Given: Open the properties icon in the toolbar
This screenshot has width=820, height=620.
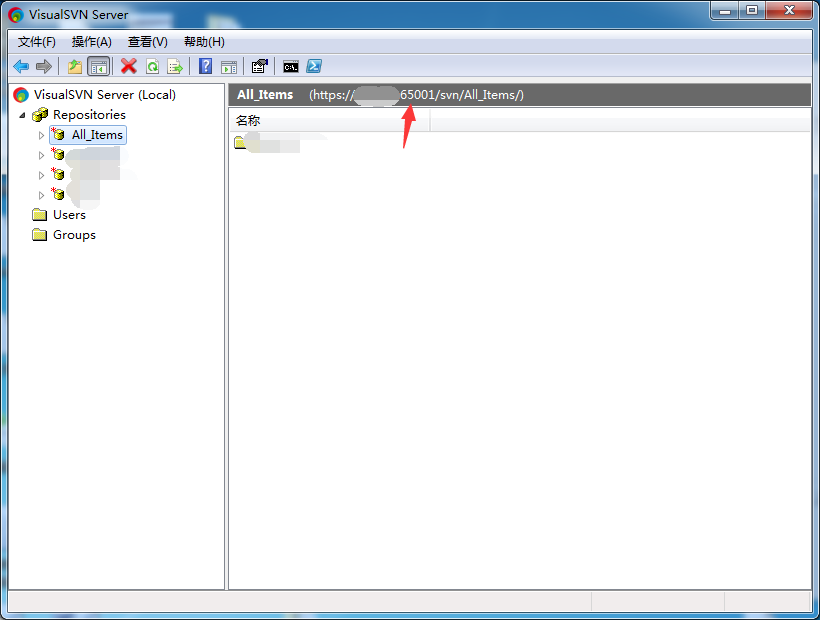Looking at the screenshot, I should 259,66.
